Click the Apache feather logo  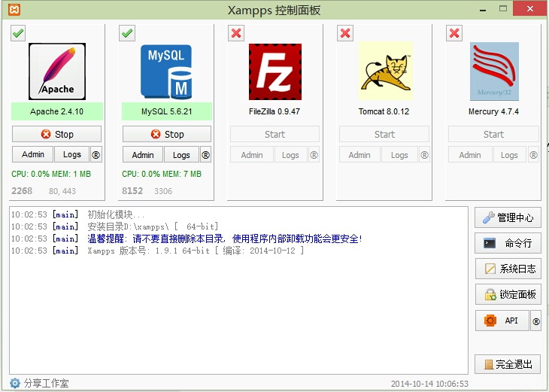(x=57, y=71)
